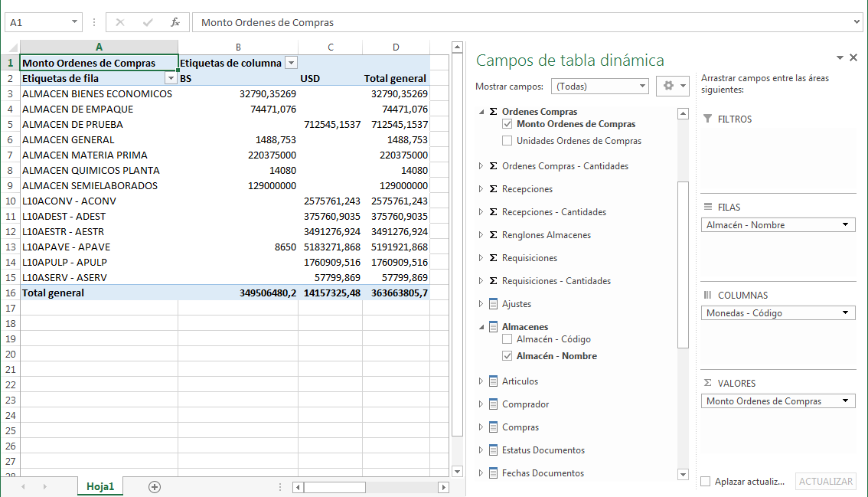Click inside the formula bar
The width and height of the screenshot is (868, 497).
383,21
